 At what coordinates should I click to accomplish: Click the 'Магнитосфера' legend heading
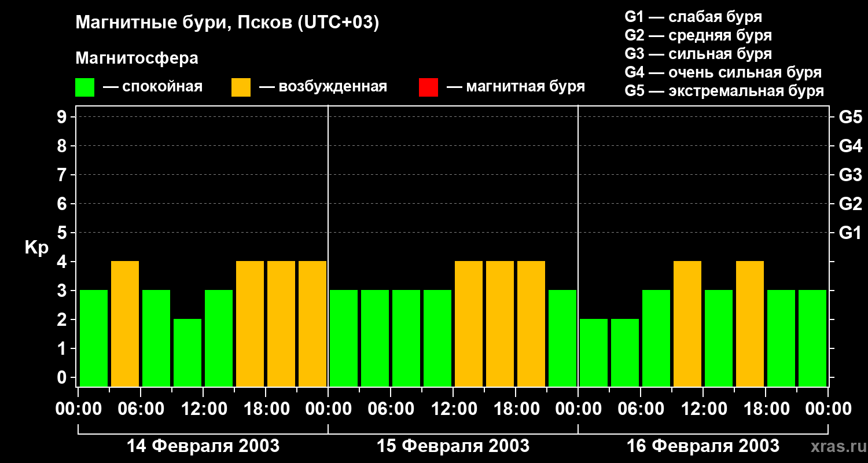pyautogui.click(x=137, y=58)
